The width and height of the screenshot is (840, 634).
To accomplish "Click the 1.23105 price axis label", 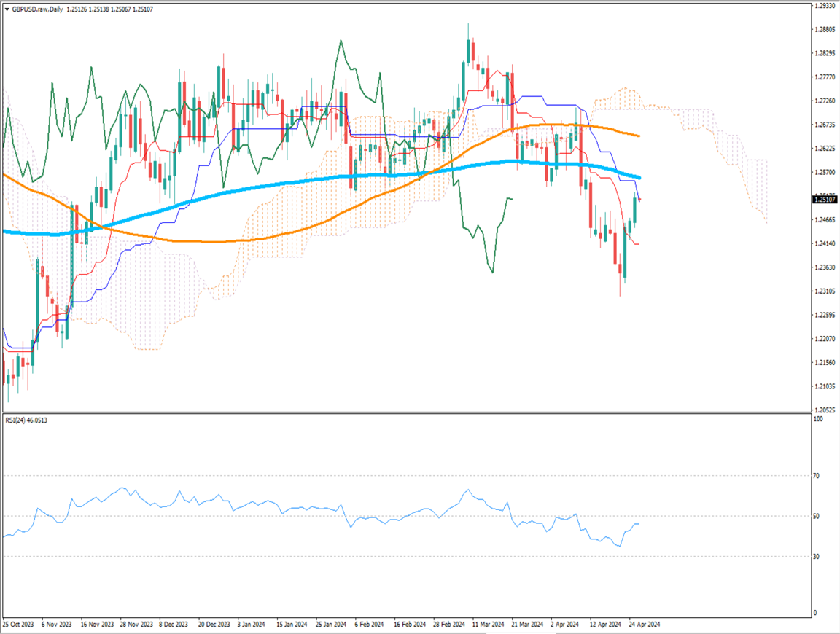I will (825, 291).
